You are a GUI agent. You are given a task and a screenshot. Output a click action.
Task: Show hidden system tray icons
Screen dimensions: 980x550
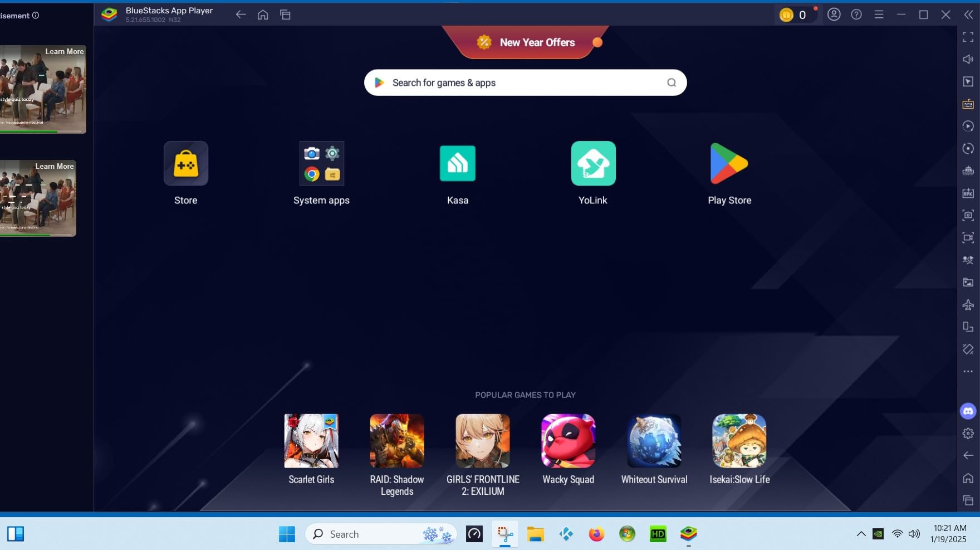coord(861,534)
